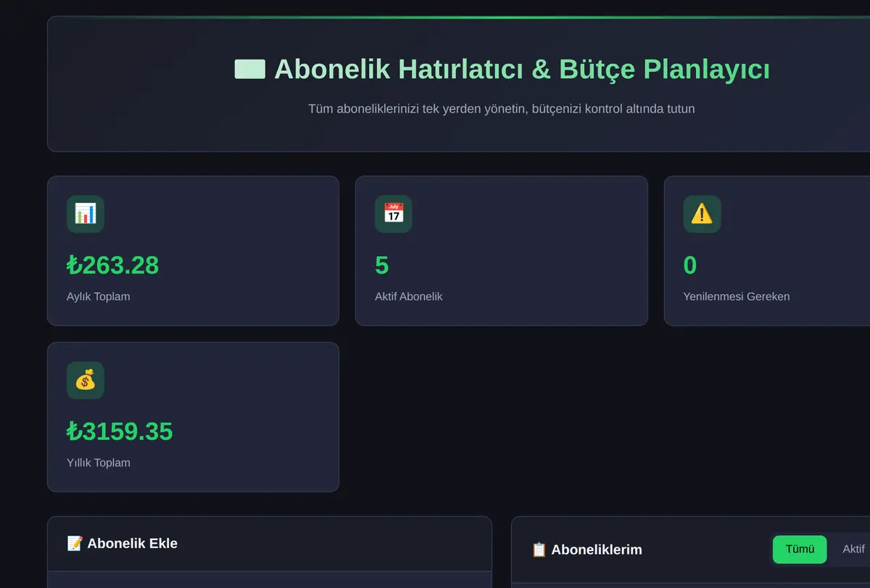
Task: Click the memo icon beside Abonelik Ekle
Action: (x=75, y=543)
